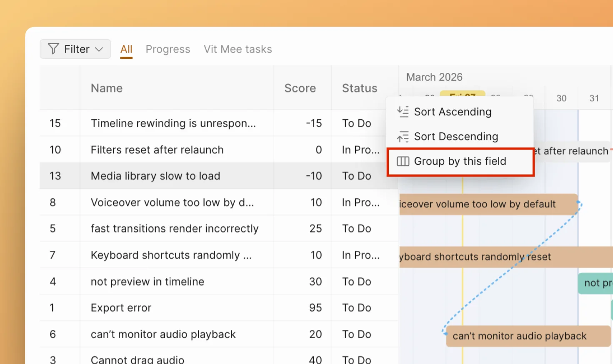This screenshot has width=613, height=364.
Task: Select Group by this field from the menu
Action: 460,161
